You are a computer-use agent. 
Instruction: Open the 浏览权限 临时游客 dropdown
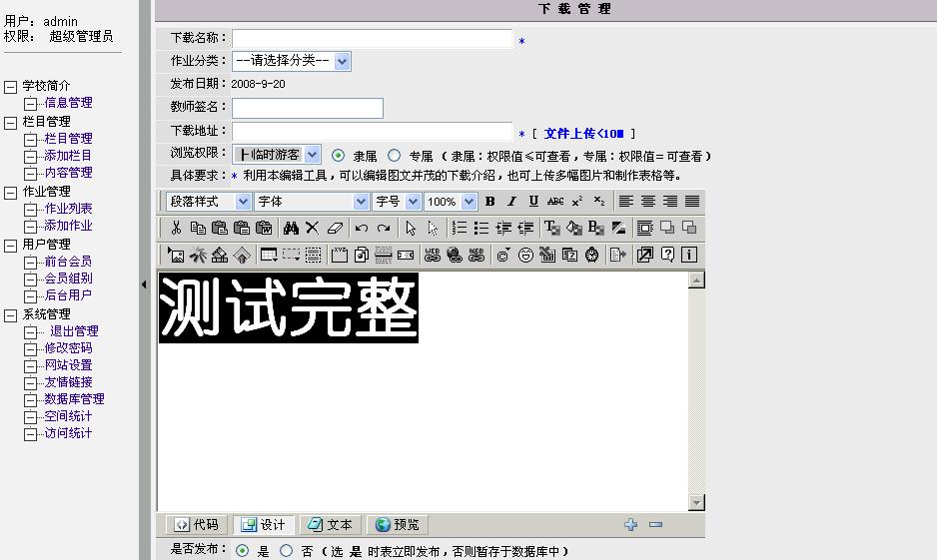[x=277, y=155]
